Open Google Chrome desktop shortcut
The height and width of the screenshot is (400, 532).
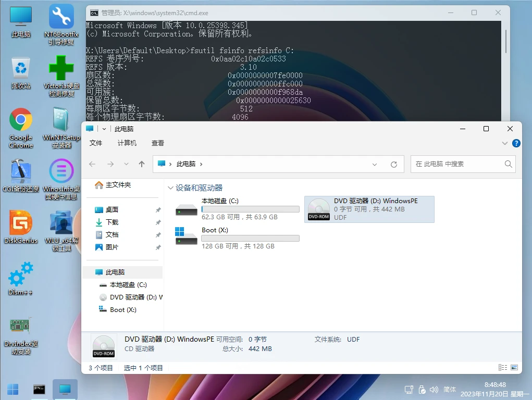(x=21, y=128)
